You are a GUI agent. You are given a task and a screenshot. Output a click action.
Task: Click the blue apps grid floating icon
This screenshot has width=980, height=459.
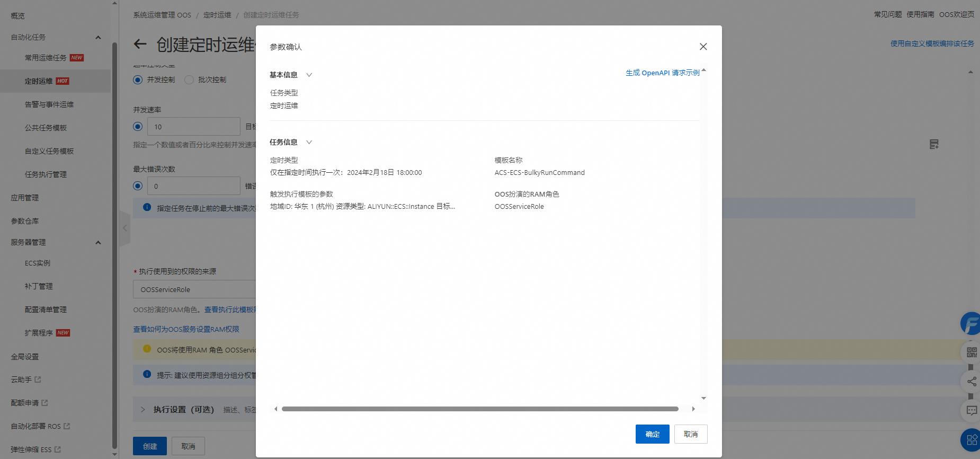coord(972,439)
